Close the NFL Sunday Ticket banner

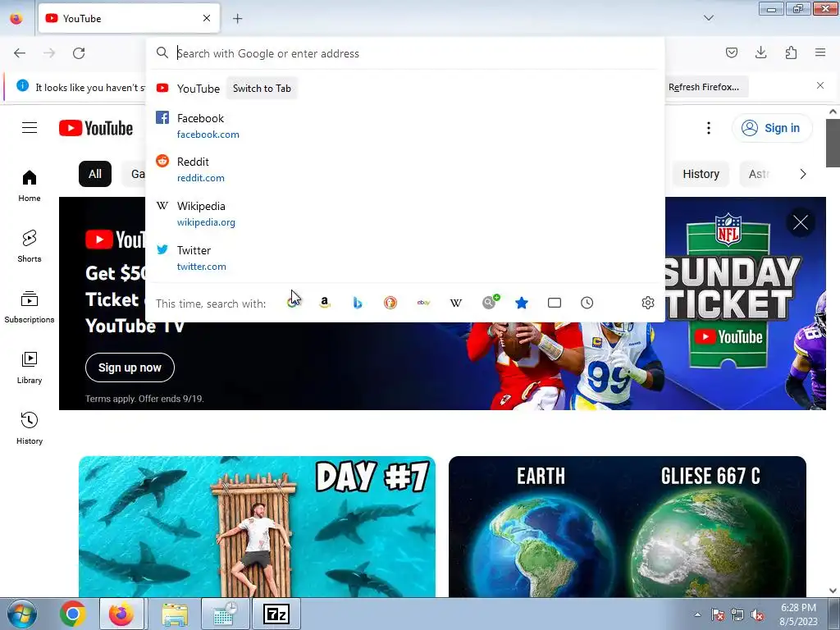(801, 222)
